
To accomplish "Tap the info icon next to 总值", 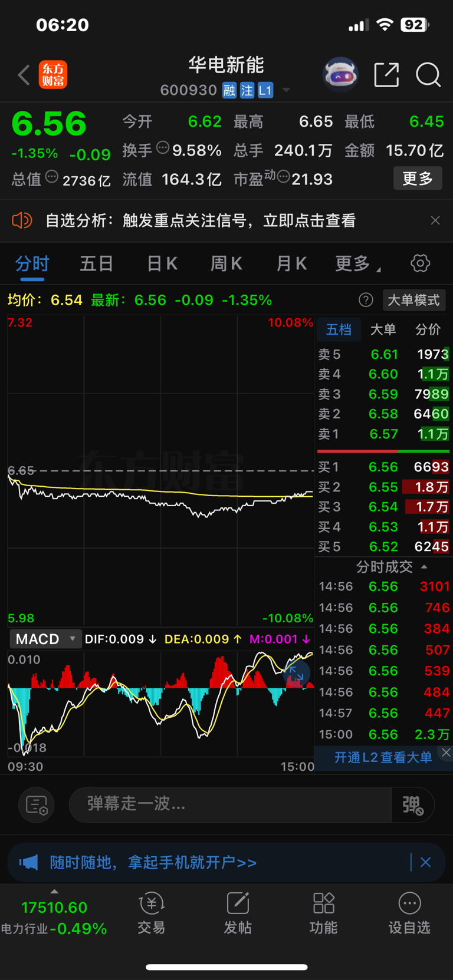I will click(x=52, y=176).
